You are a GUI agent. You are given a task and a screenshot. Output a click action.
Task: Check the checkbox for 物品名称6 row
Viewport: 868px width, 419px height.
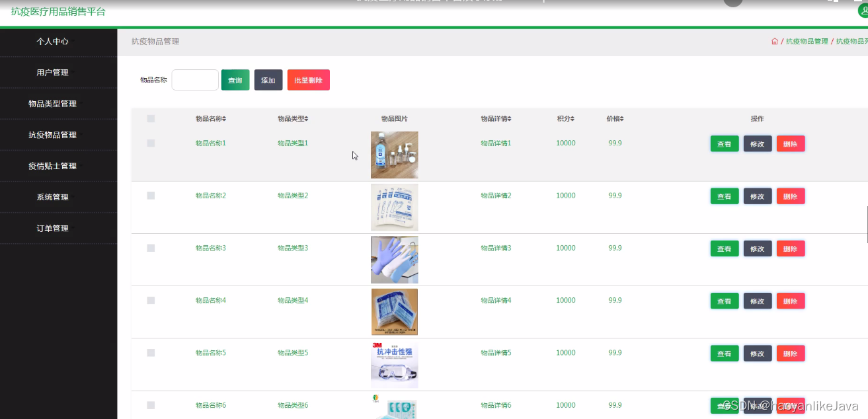151,405
